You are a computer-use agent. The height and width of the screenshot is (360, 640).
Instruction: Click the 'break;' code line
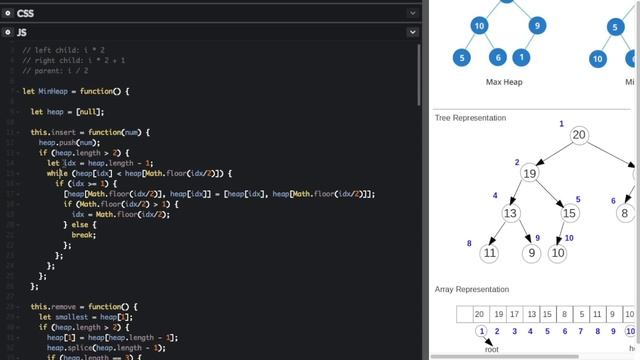pos(84,235)
